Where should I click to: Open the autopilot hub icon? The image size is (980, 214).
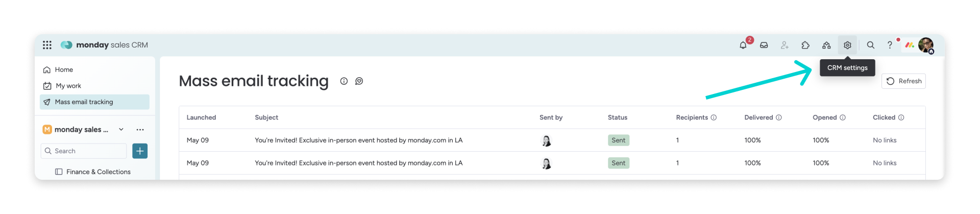(x=826, y=45)
